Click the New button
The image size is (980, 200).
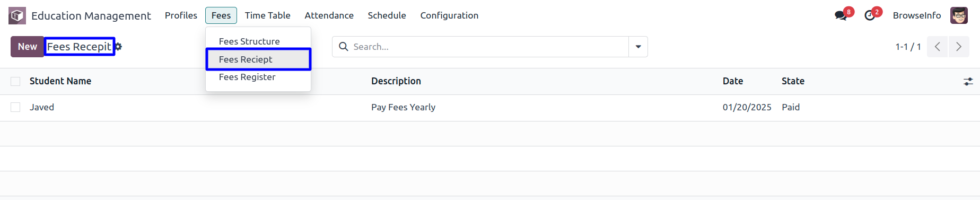[28, 47]
